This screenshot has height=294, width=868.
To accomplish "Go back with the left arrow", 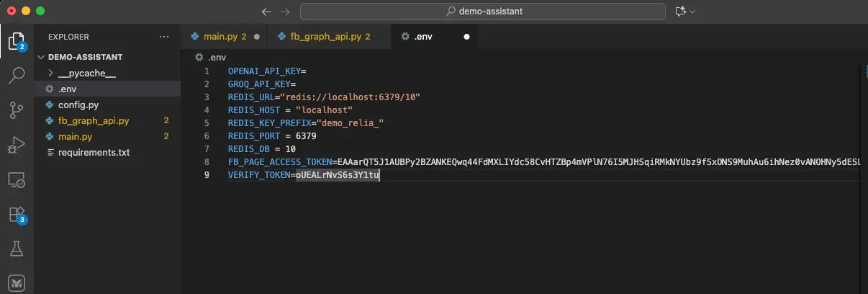I will [x=266, y=12].
